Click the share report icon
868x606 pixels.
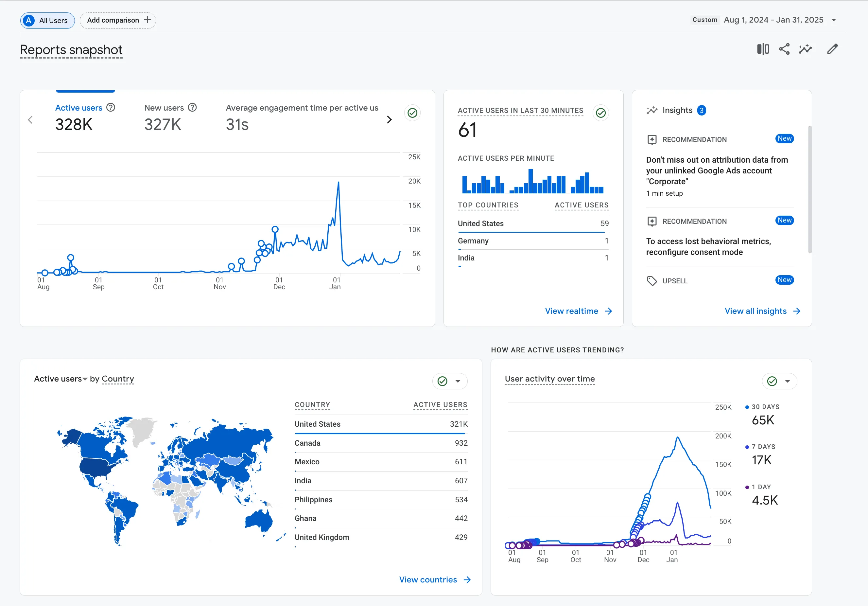[784, 49]
